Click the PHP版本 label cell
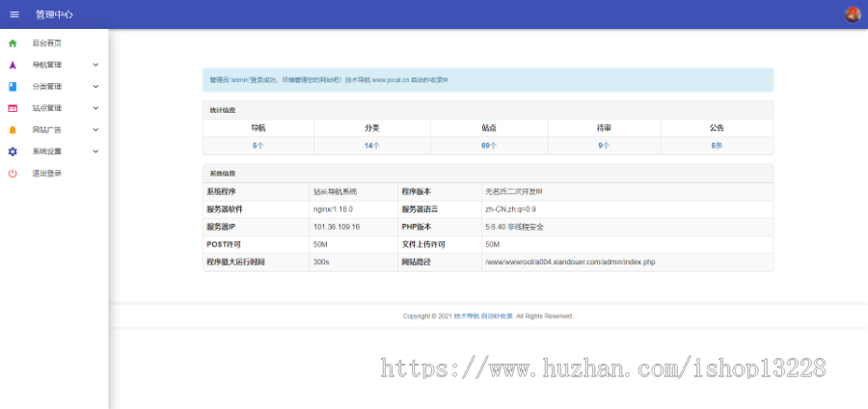Screen dimensions: 868x409 click(440, 227)
